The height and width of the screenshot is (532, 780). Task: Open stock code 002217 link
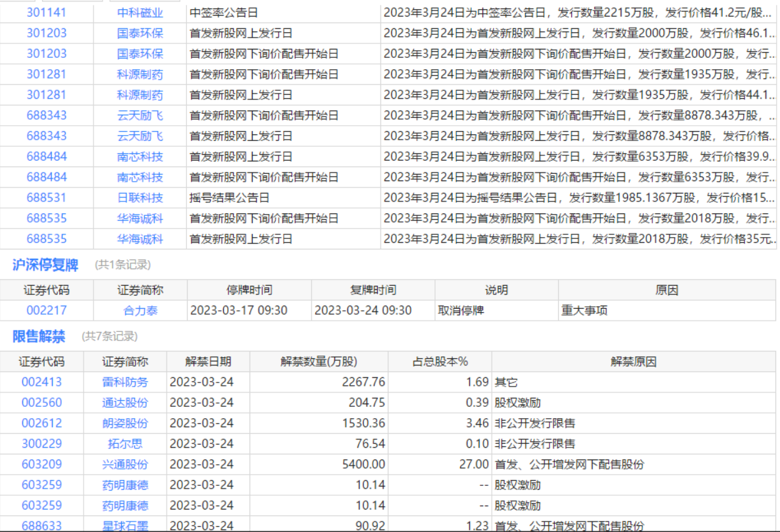[46, 311]
